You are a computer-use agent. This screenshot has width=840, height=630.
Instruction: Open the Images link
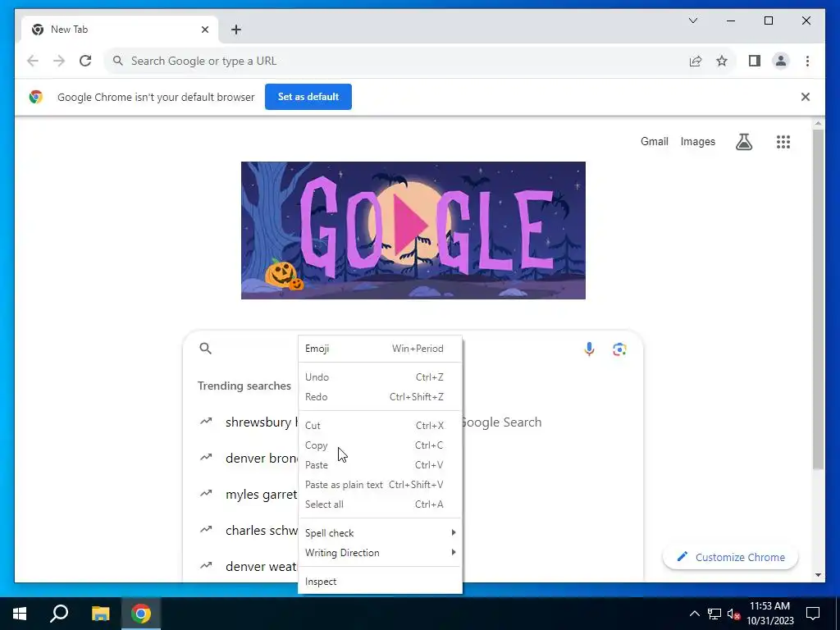[x=697, y=141]
